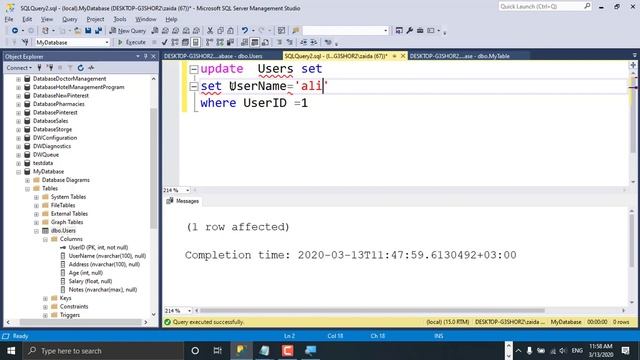Click the Open File folder icon
This screenshot has width=640, height=360.
[78, 31]
